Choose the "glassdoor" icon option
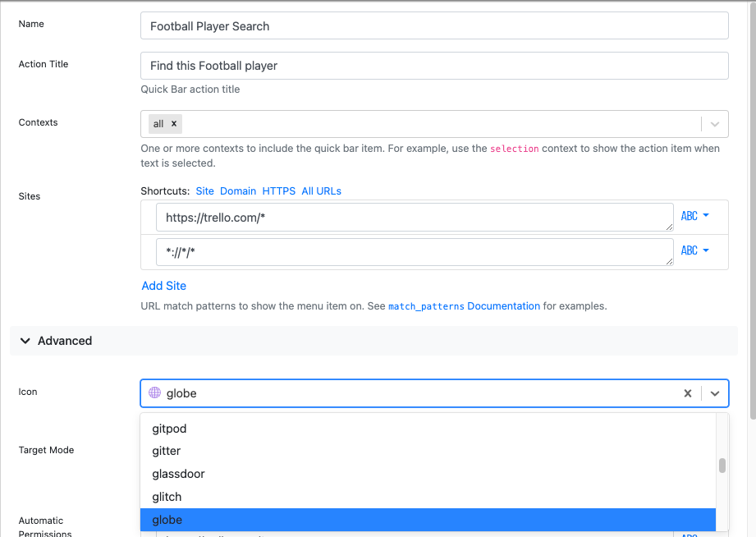This screenshot has width=756, height=537. (x=178, y=474)
